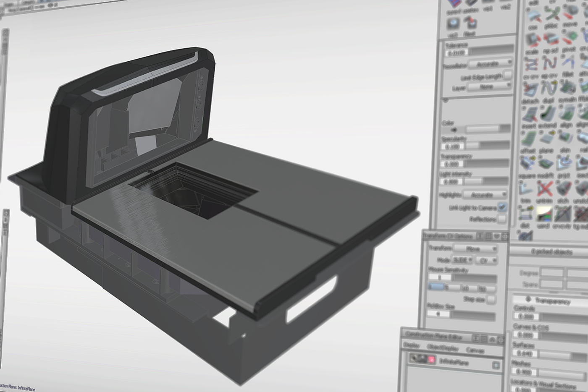Viewport: 588px width, 392px height.
Task: Open the CV dropdown beside Mode
Action: point(486,261)
